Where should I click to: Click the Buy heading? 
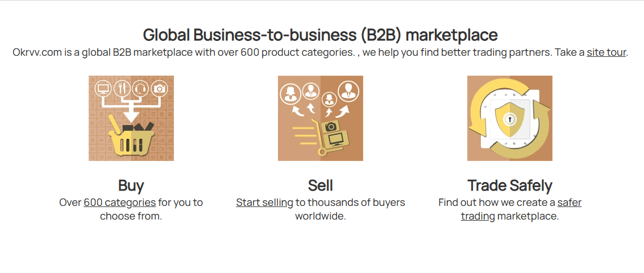pyautogui.click(x=131, y=185)
